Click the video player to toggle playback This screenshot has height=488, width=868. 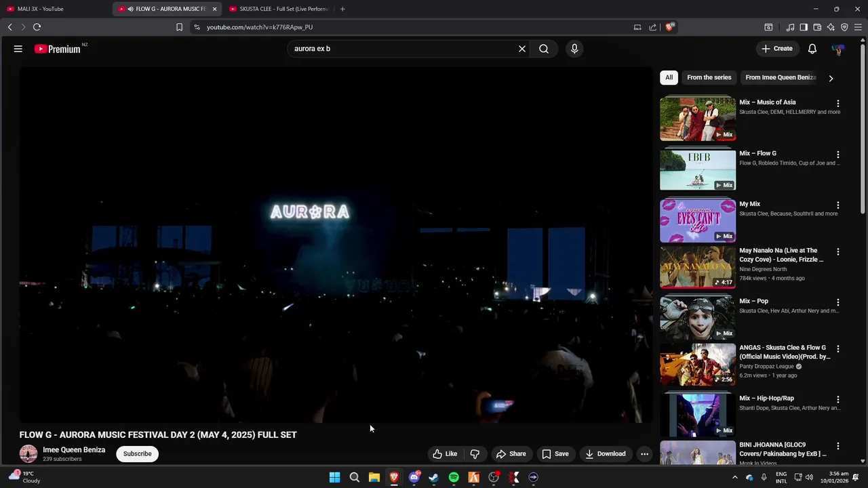coord(336,245)
